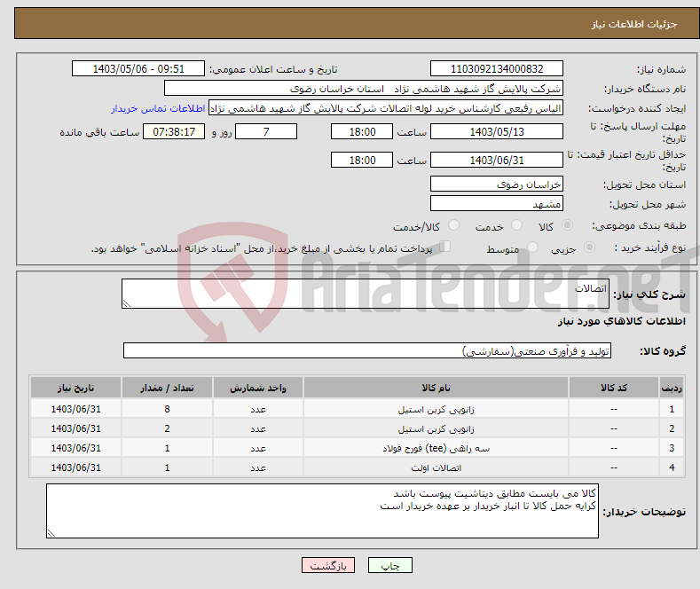700x589 pixels.
Task: Click the توضیحات خریدار text area
Action: (x=322, y=511)
